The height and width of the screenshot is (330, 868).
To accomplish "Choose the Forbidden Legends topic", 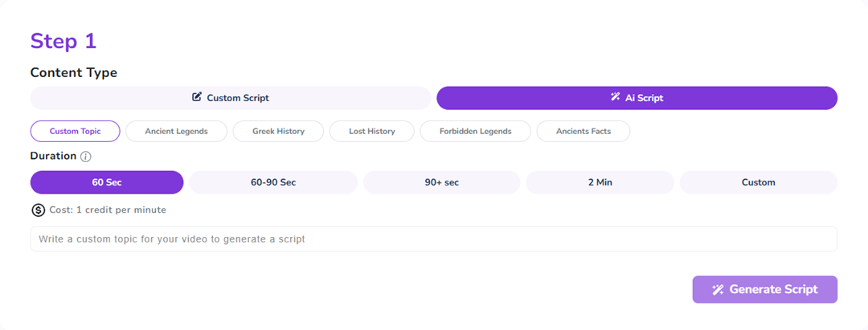I will coord(476,131).
